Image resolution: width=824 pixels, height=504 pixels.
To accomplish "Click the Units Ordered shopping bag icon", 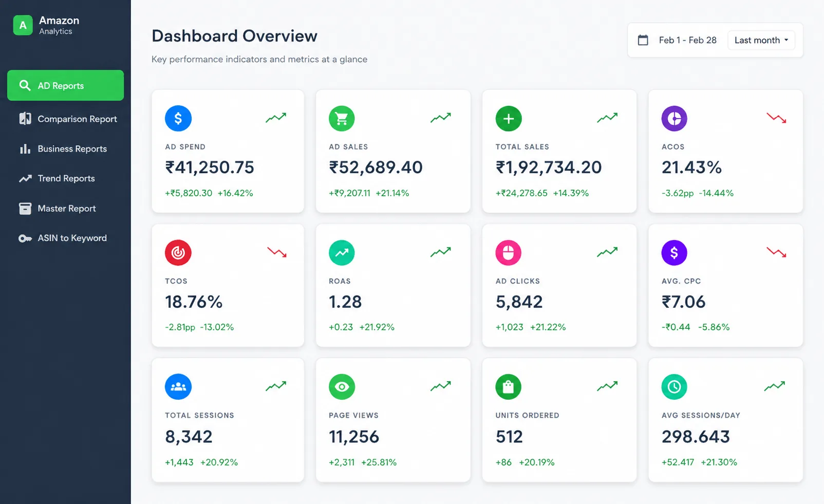I will point(509,387).
